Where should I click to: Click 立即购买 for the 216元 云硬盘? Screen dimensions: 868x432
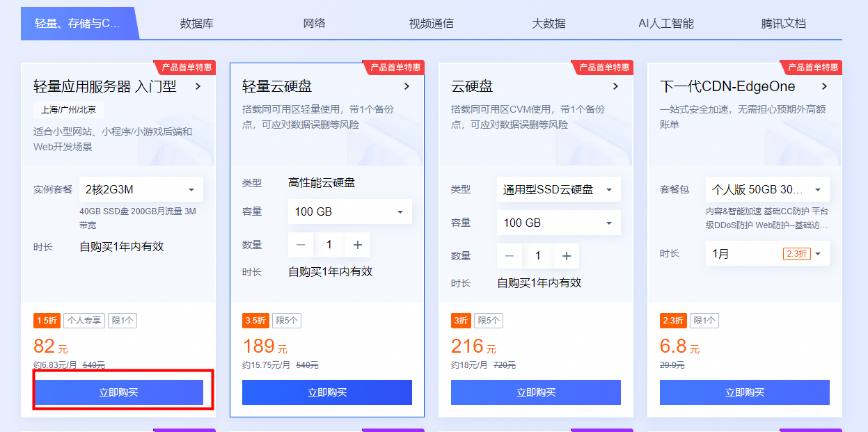536,392
